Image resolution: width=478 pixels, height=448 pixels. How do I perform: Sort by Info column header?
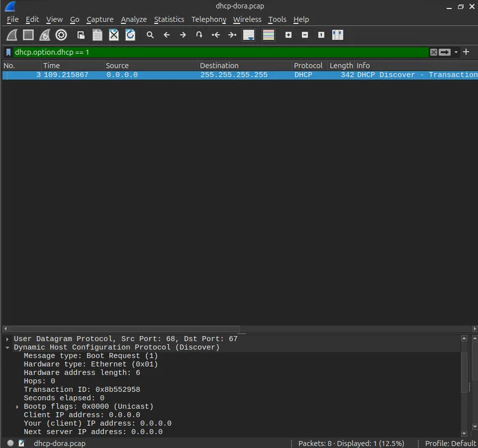coord(416,66)
